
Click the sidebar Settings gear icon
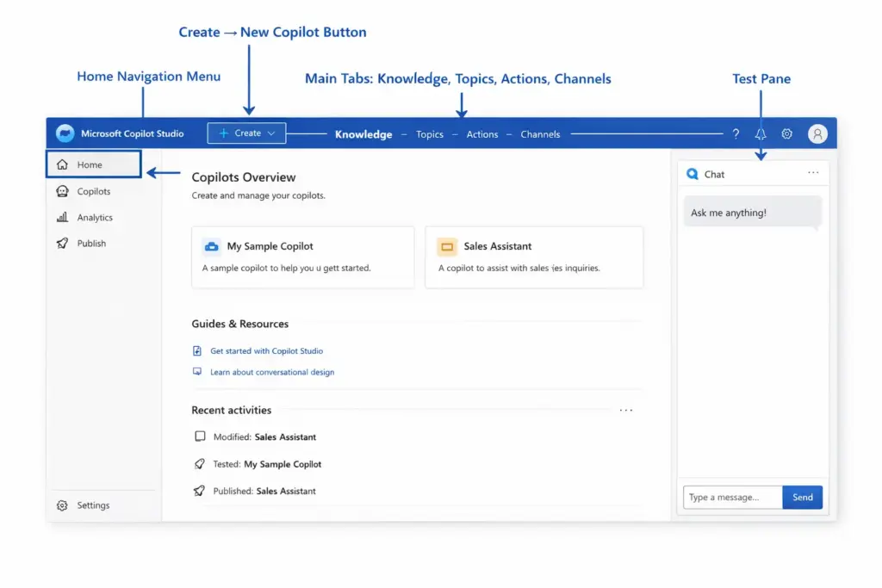pos(62,505)
